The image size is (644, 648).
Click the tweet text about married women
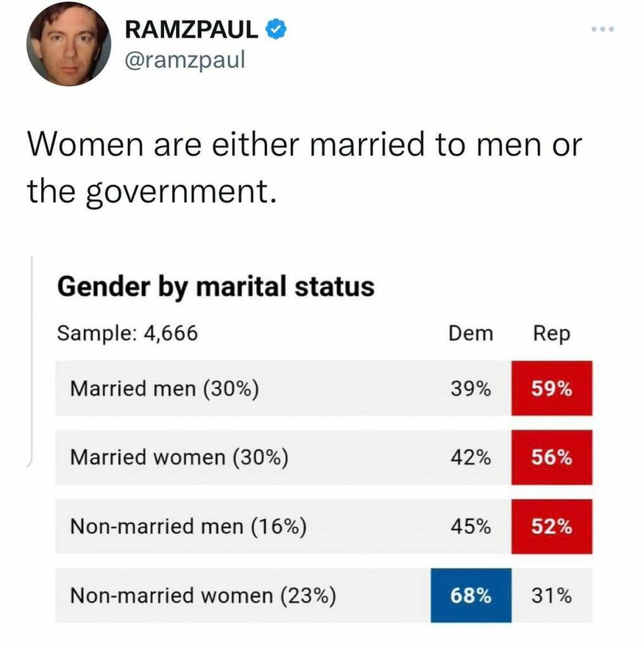tap(303, 167)
